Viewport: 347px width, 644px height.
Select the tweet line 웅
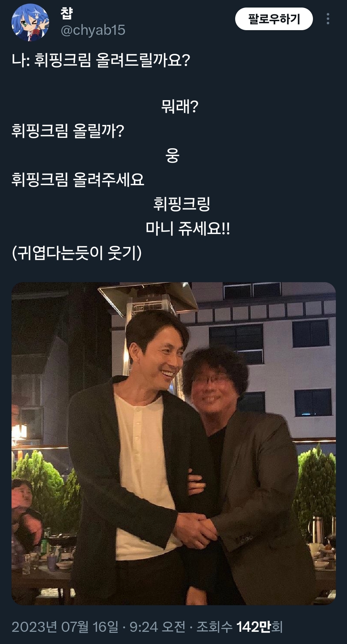(x=172, y=155)
